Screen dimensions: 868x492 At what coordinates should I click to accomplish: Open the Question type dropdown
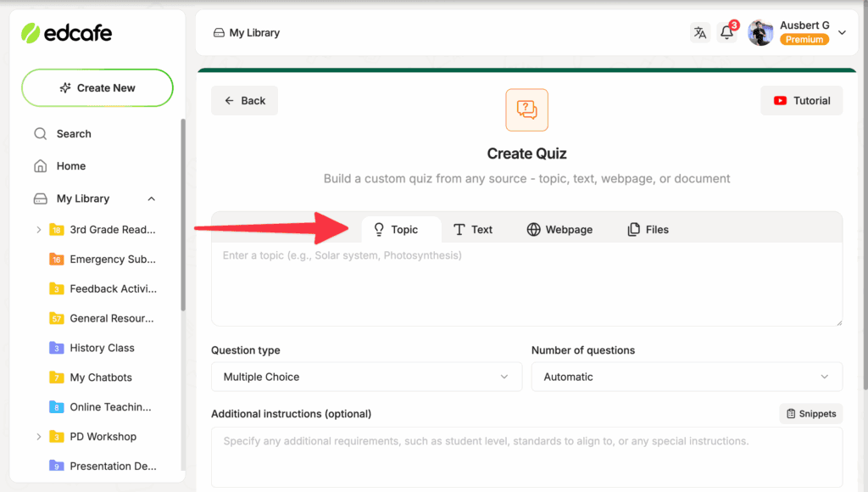pyautogui.click(x=366, y=377)
